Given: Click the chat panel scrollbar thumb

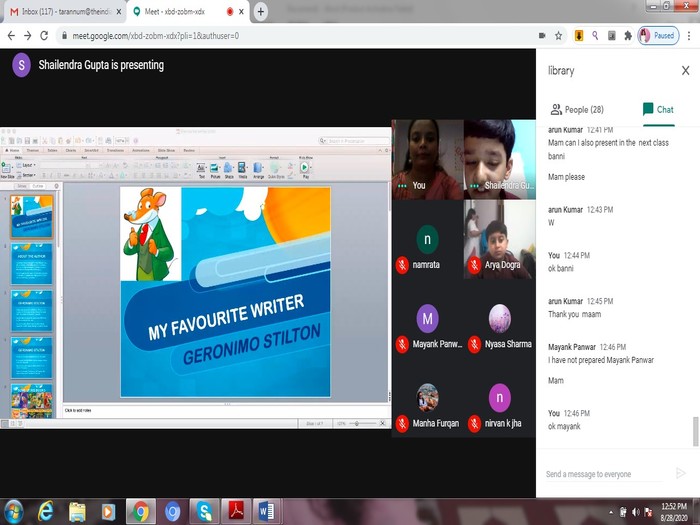Looking at the screenshot, I should tap(696, 431).
